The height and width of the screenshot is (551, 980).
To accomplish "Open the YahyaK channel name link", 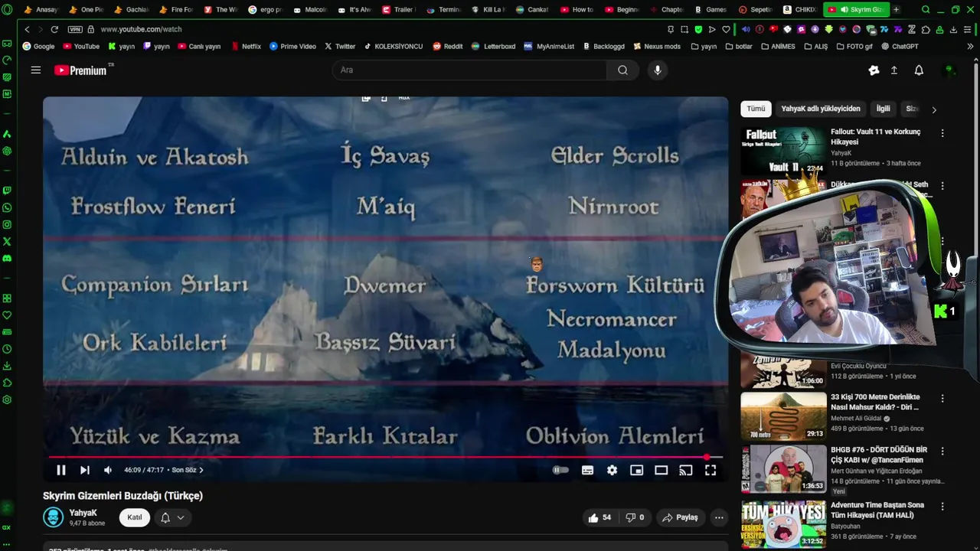I will pyautogui.click(x=83, y=513).
